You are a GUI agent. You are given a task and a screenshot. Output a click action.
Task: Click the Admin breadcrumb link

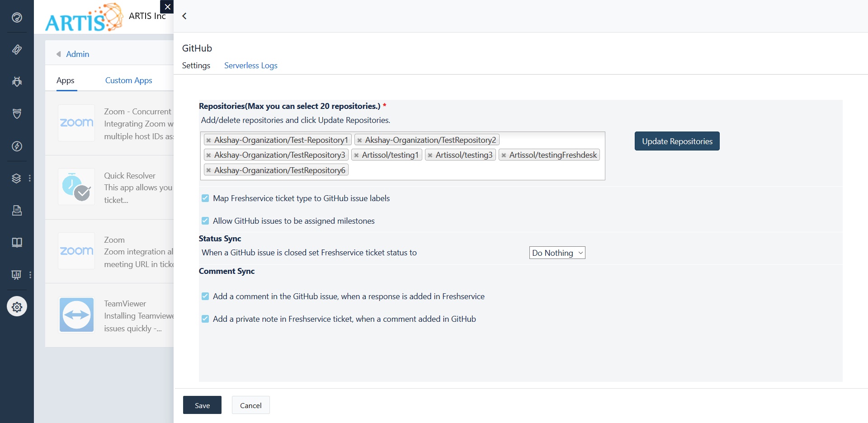(x=78, y=54)
